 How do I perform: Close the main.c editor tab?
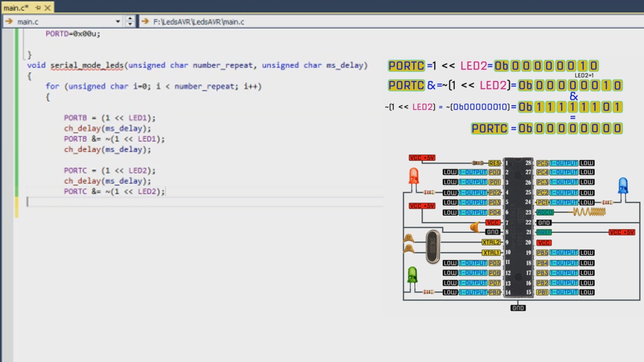click(x=47, y=8)
